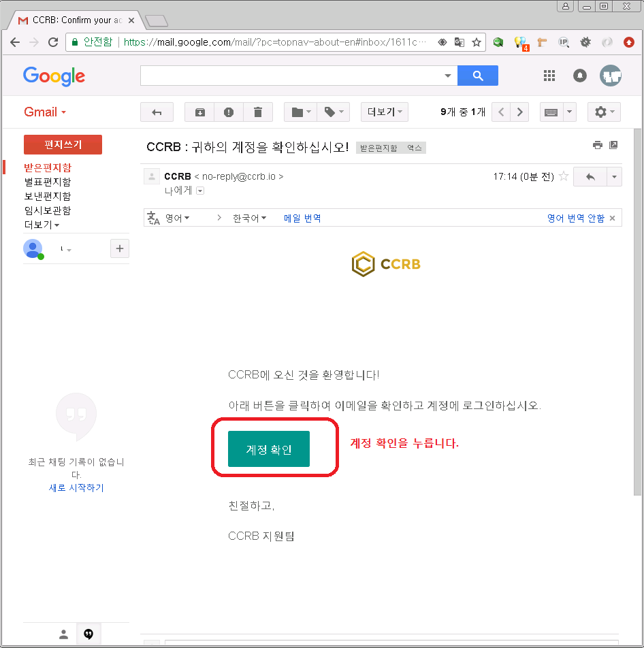Click 새로 시작하기 chat link
The height and width of the screenshot is (648, 644).
(x=76, y=487)
